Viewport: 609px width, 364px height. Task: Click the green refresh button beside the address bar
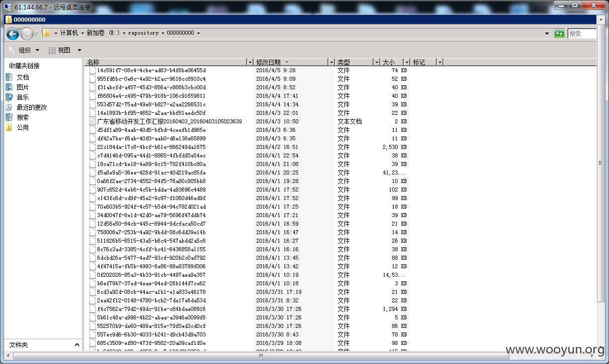tap(559, 34)
